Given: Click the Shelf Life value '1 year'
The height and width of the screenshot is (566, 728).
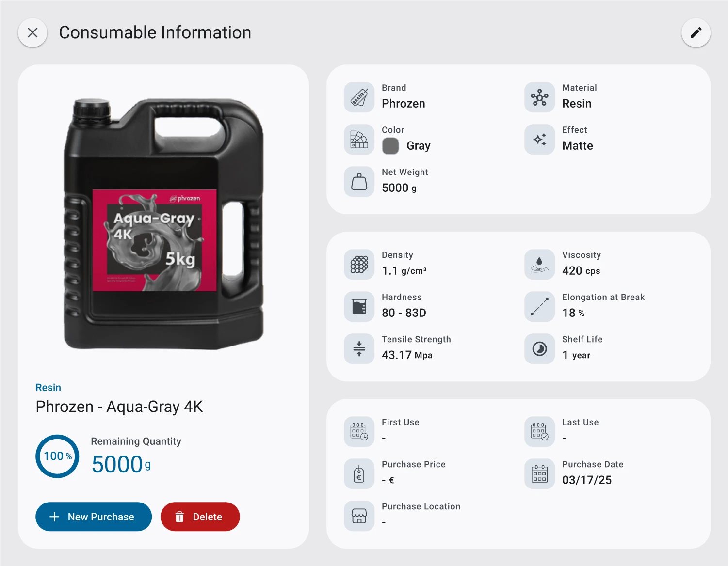Looking at the screenshot, I should pyautogui.click(x=577, y=355).
